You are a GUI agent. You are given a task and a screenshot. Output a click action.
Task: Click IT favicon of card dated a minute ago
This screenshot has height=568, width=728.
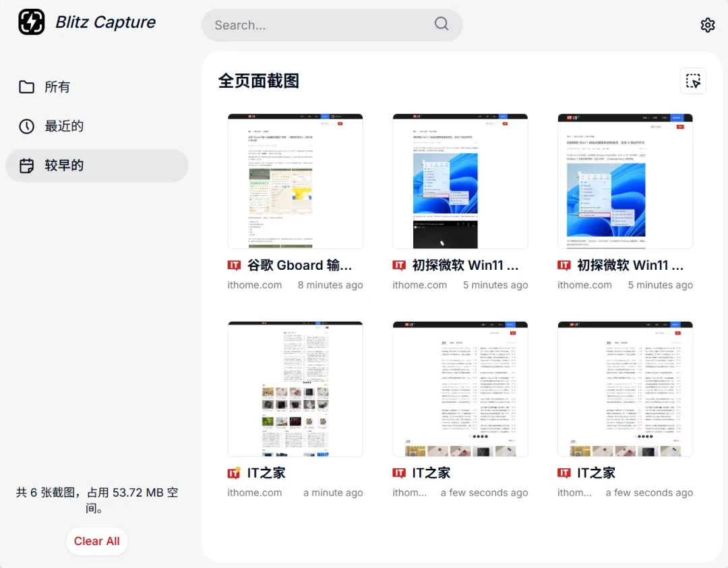coord(234,473)
